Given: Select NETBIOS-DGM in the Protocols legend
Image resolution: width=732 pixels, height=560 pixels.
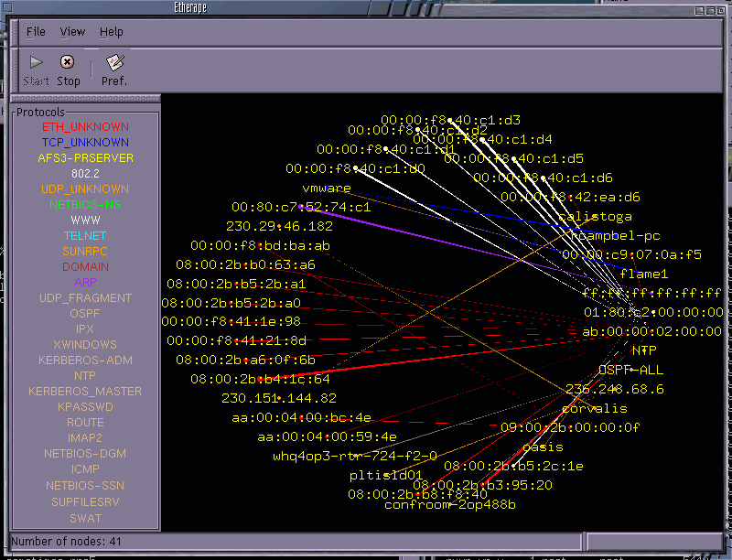Looking at the screenshot, I should pos(85,454).
